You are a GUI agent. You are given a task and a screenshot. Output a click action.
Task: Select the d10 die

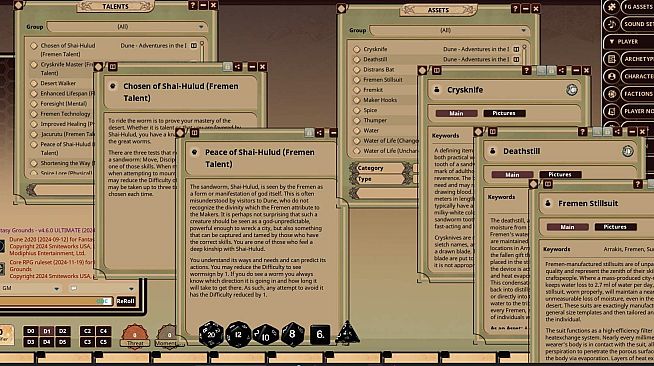266,335
